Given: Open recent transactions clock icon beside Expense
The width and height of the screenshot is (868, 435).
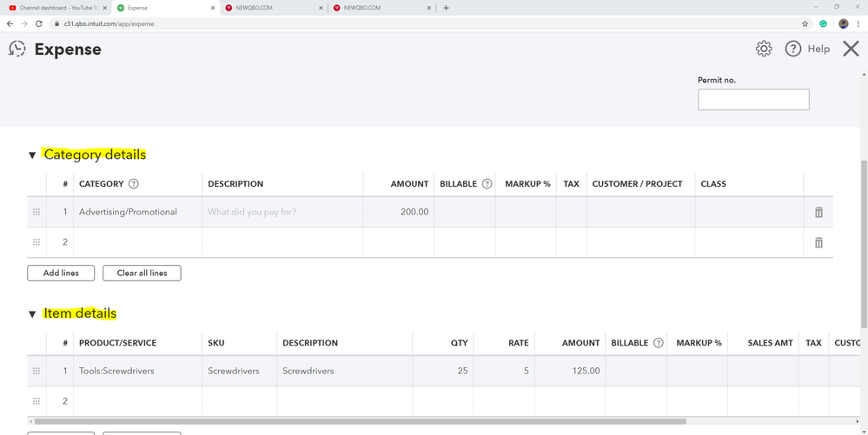Looking at the screenshot, I should coord(17,49).
